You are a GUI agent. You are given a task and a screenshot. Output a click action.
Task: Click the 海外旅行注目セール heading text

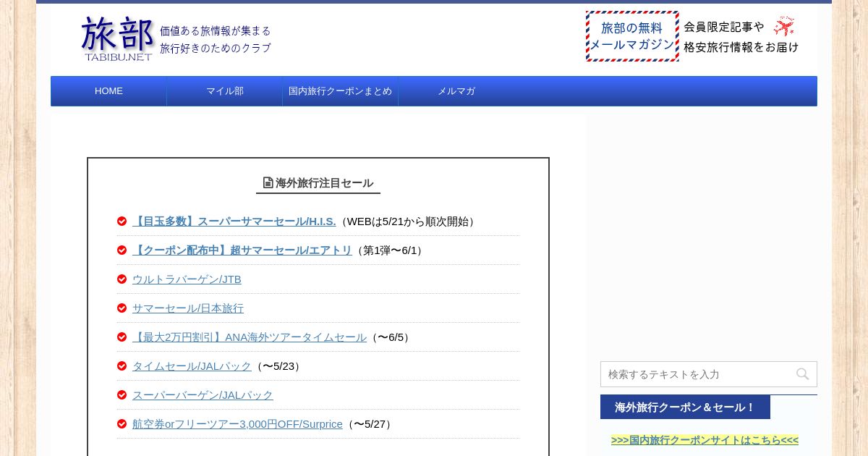[x=324, y=183]
